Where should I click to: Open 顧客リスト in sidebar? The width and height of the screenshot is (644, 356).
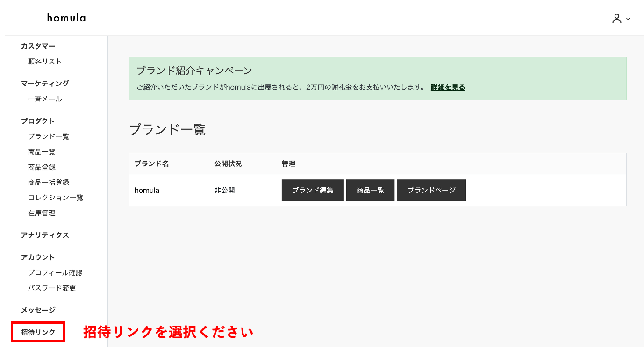point(45,62)
